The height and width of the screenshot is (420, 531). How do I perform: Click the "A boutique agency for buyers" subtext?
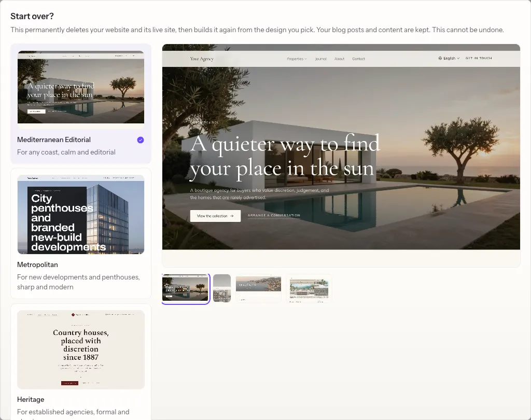pos(259,194)
